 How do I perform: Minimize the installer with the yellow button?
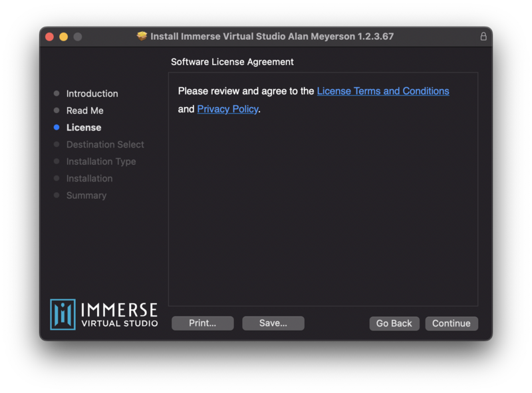click(x=63, y=37)
